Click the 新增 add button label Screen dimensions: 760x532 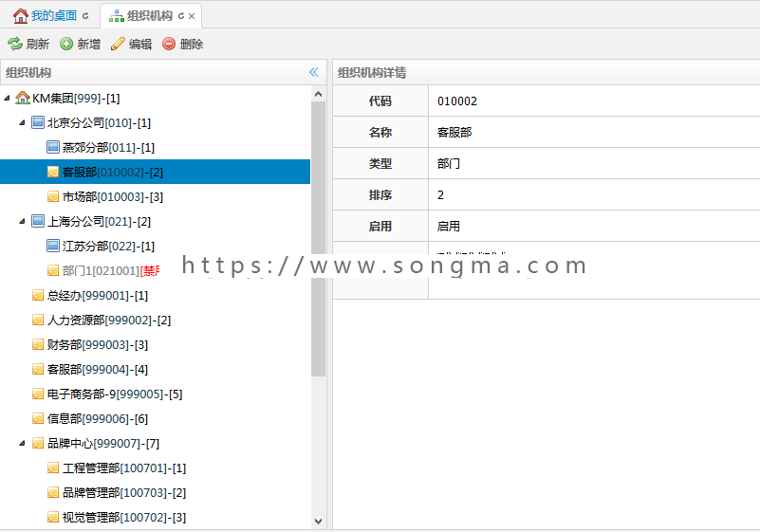click(x=88, y=44)
